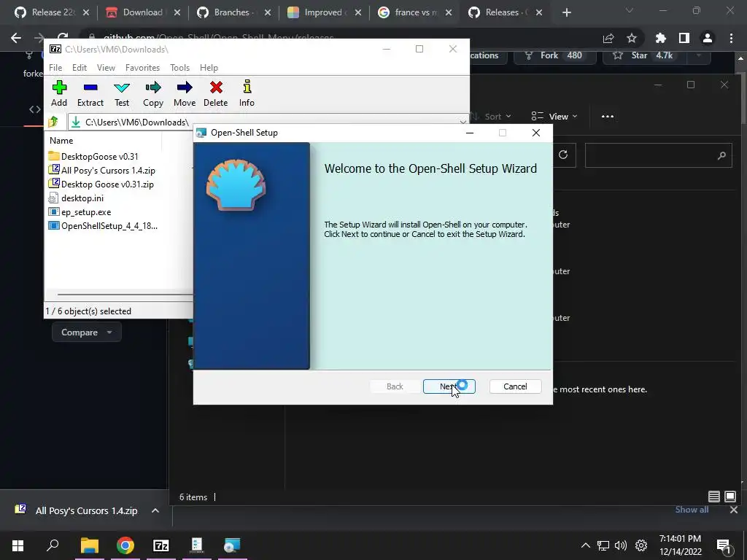Click the Add button in 7-Zip toolbar
This screenshot has width=747, height=560.
59,93
